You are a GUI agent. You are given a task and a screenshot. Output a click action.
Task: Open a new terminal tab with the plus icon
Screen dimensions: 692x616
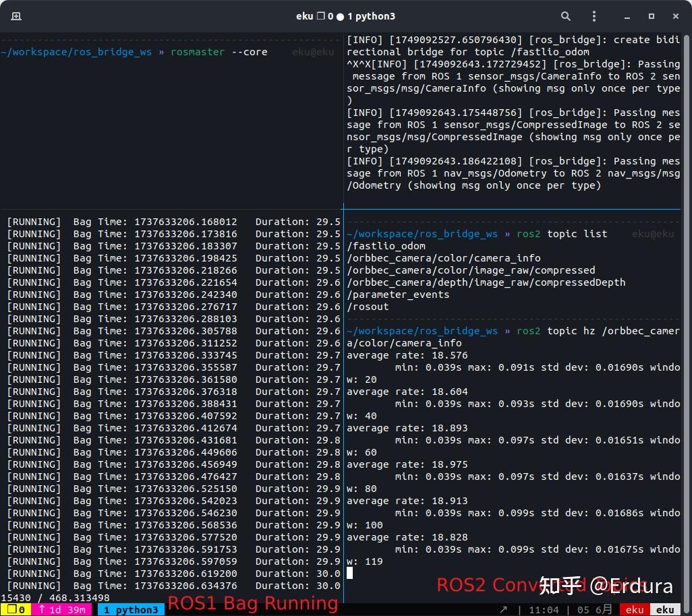click(x=17, y=16)
